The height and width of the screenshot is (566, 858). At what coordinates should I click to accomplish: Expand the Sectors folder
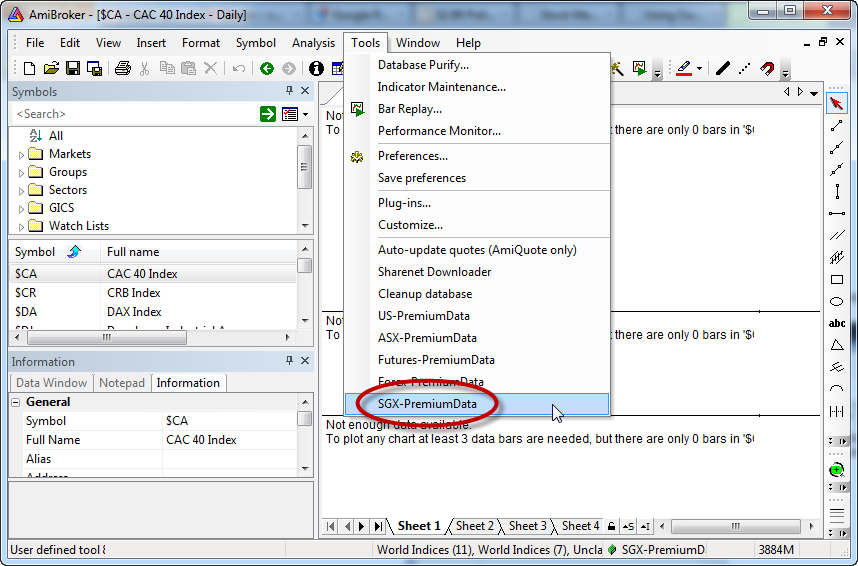coord(21,191)
